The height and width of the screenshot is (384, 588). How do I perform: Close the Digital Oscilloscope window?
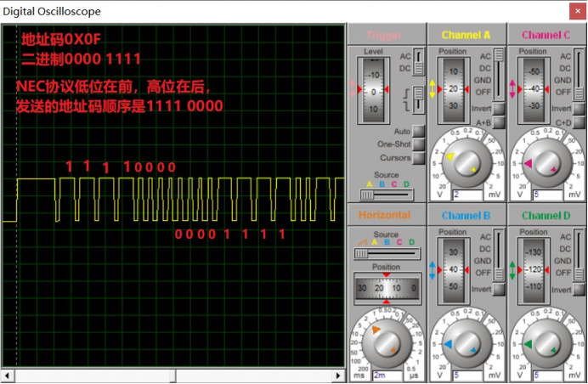tap(578, 11)
